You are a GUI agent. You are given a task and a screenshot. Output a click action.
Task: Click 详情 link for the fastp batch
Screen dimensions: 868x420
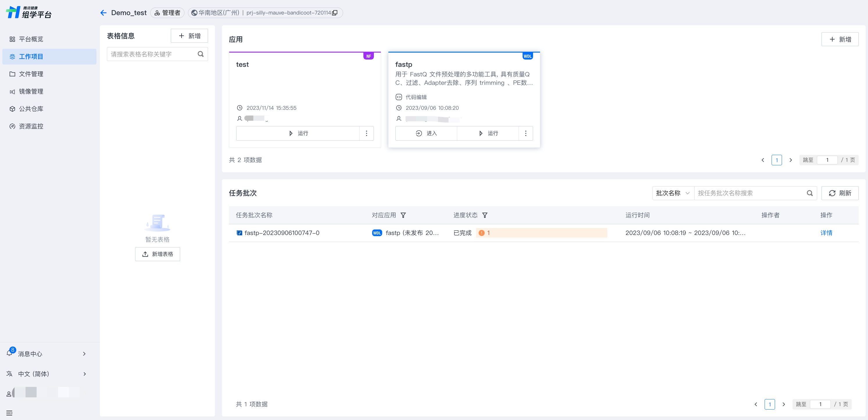pos(826,233)
